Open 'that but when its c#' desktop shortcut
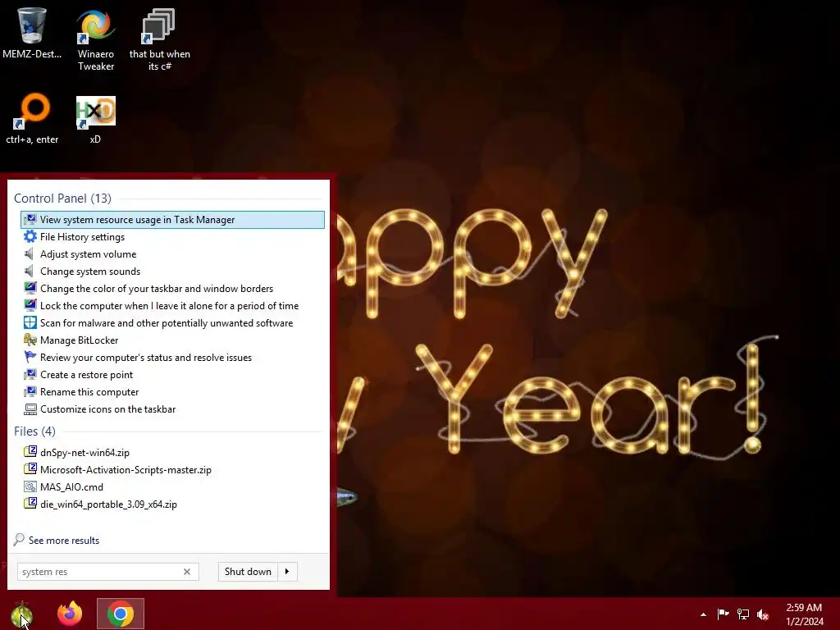Screen dimensions: 840x630 click(x=159, y=40)
